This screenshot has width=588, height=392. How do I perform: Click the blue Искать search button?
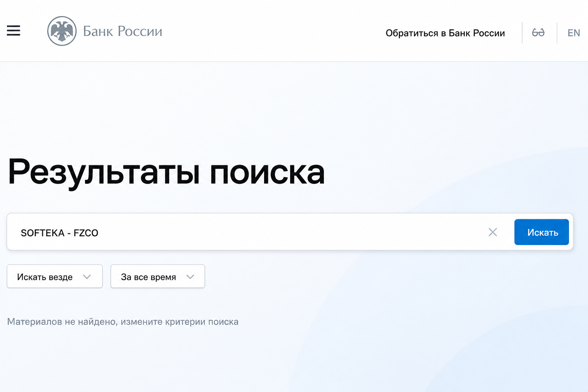542,232
